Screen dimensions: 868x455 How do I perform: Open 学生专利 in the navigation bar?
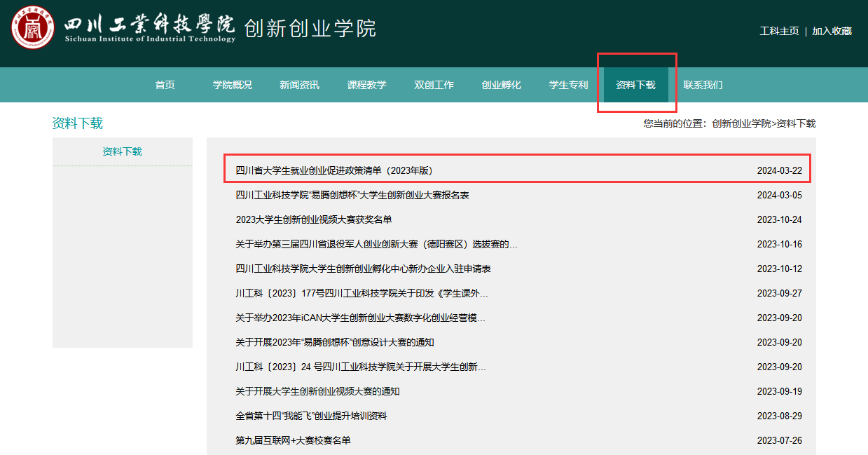tap(568, 85)
